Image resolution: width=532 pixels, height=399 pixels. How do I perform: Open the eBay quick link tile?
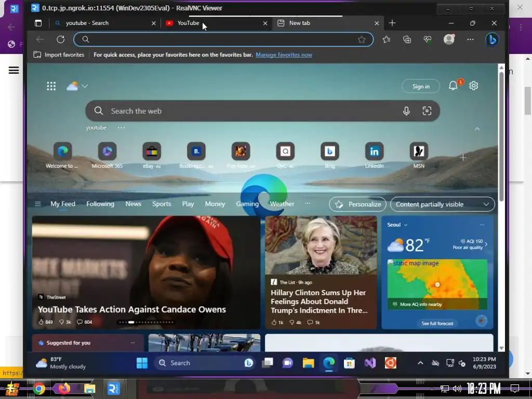(152, 155)
